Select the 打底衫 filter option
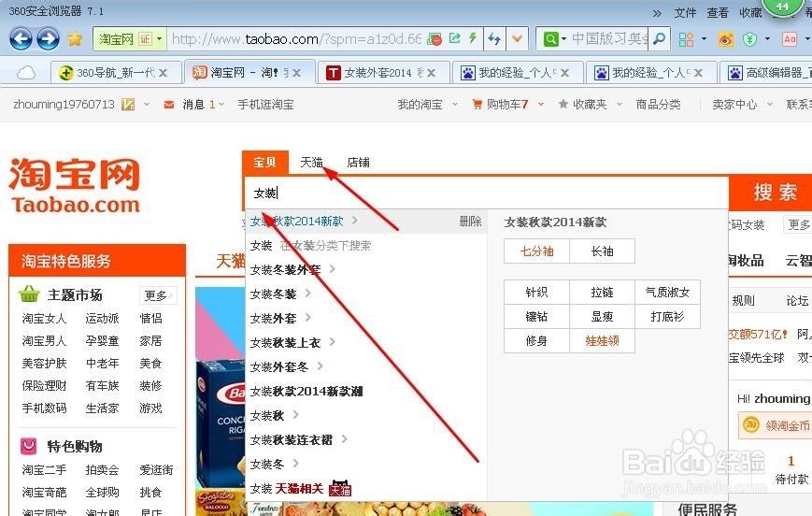The image size is (812, 516). [x=667, y=316]
